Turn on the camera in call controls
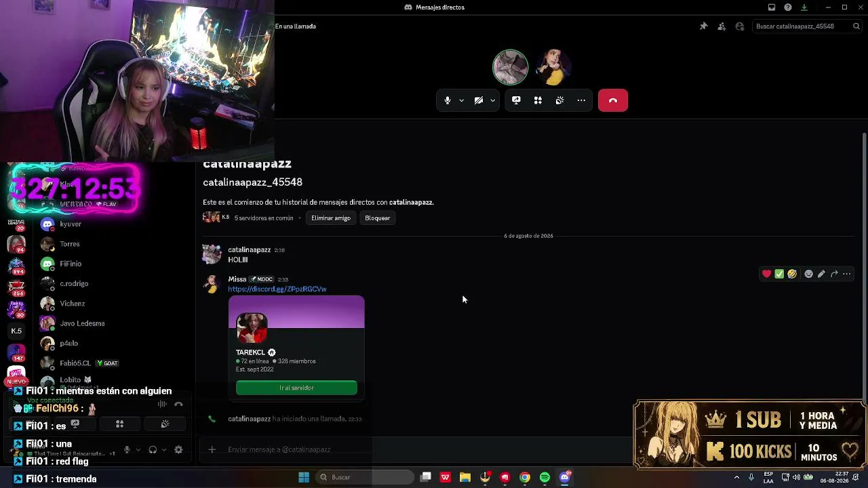This screenshot has width=868, height=488. point(479,100)
